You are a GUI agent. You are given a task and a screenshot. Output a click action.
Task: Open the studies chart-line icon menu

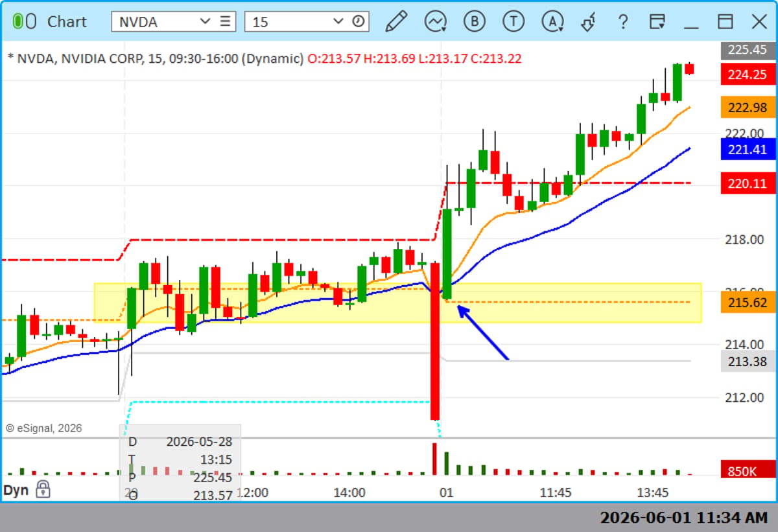click(x=436, y=21)
